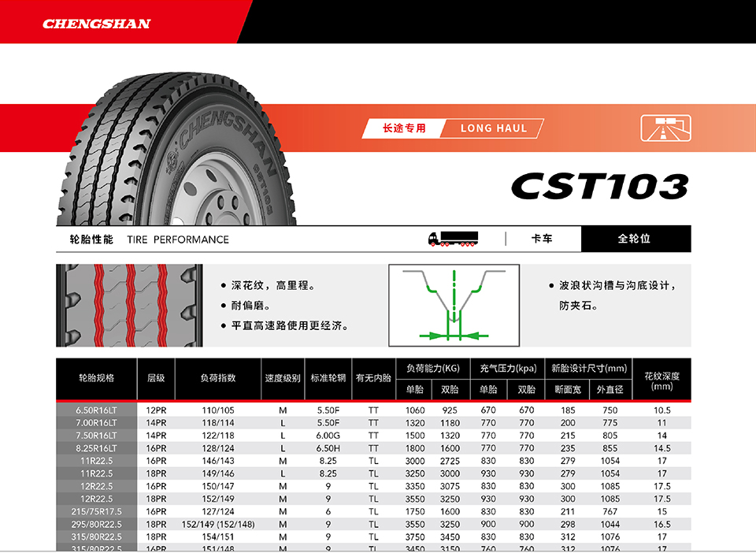Screen dimensions: 756x553
Task: Click the 2725 dual load cell
Action: point(450,461)
